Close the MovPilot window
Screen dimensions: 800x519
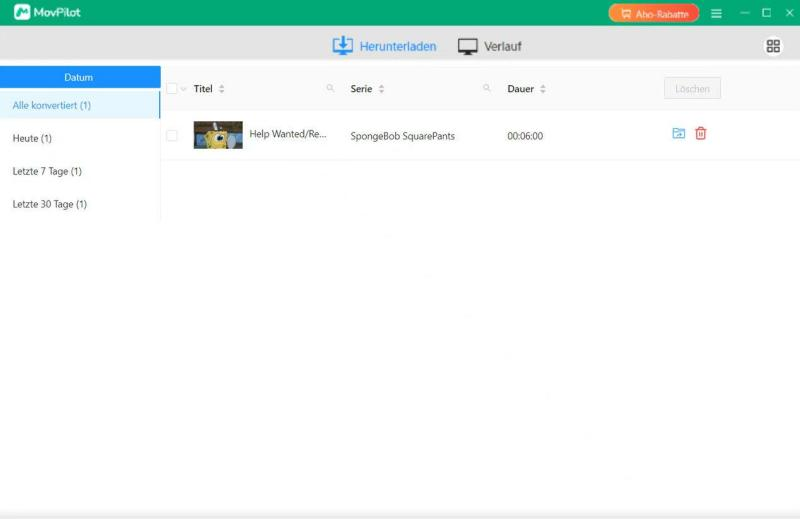tap(789, 13)
